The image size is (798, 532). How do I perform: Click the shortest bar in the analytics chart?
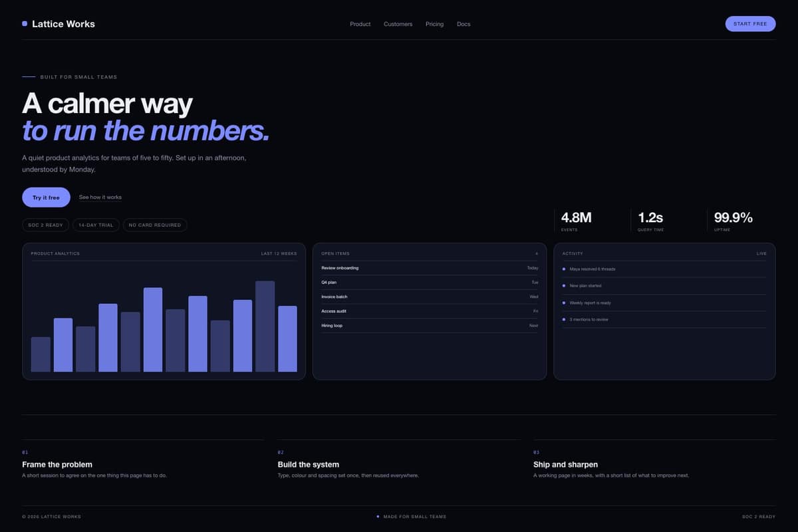(x=41, y=354)
